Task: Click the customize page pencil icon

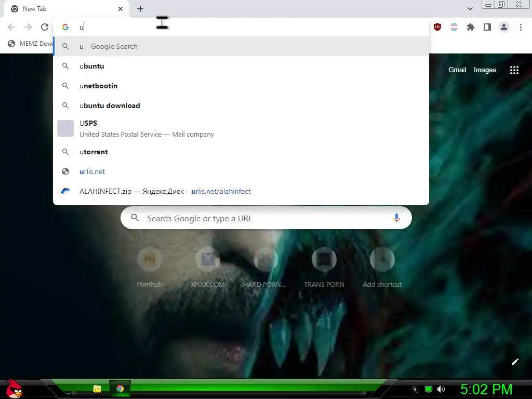Action: click(x=515, y=362)
